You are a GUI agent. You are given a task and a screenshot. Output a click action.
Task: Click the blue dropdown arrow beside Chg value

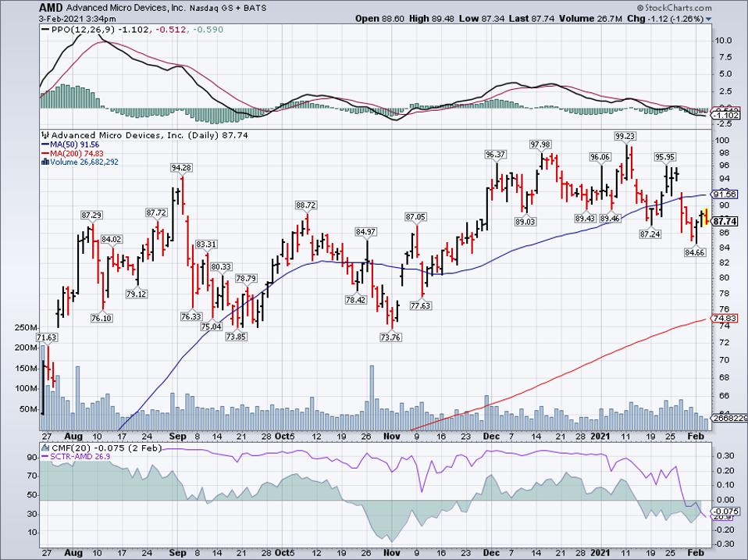tap(708, 19)
